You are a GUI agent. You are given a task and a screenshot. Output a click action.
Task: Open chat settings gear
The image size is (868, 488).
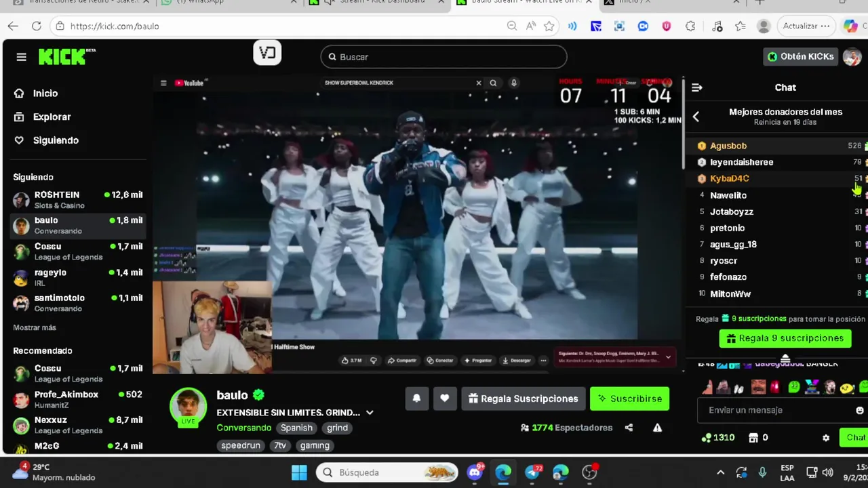826,438
